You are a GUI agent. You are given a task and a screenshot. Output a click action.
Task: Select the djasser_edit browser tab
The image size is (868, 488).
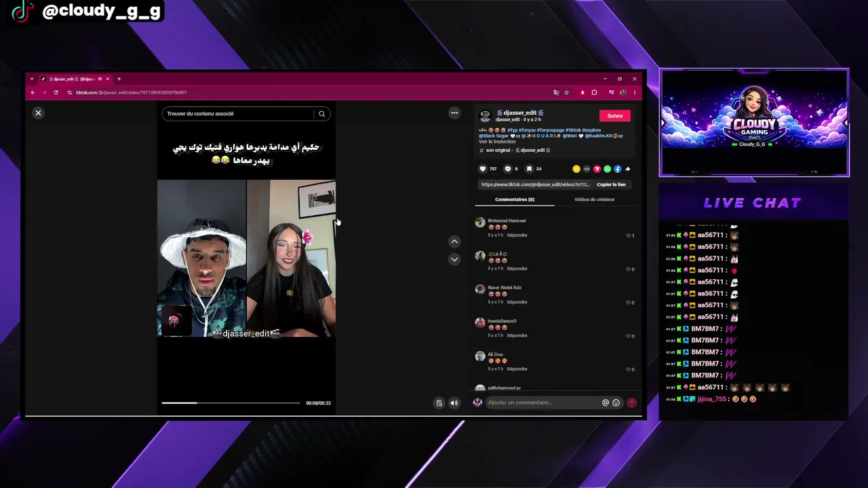75,79
